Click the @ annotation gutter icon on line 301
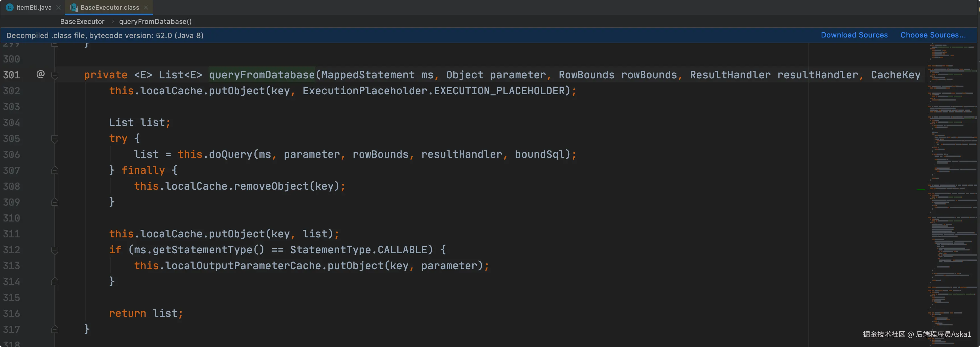The height and width of the screenshot is (347, 980). pyautogui.click(x=40, y=74)
